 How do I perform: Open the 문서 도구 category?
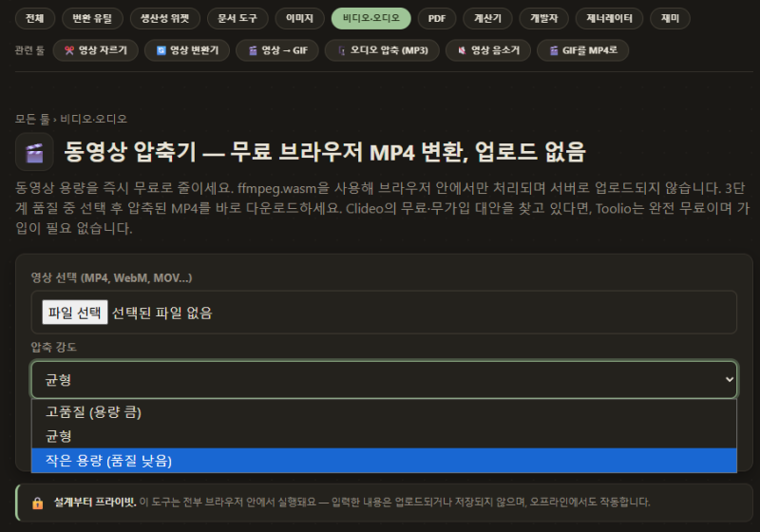(x=237, y=18)
